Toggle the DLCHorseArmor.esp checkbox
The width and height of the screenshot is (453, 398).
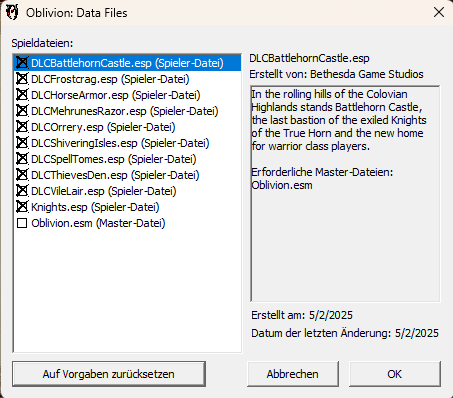point(22,95)
